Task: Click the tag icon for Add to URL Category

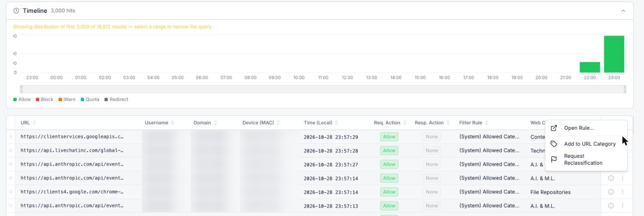Action: [554, 144]
